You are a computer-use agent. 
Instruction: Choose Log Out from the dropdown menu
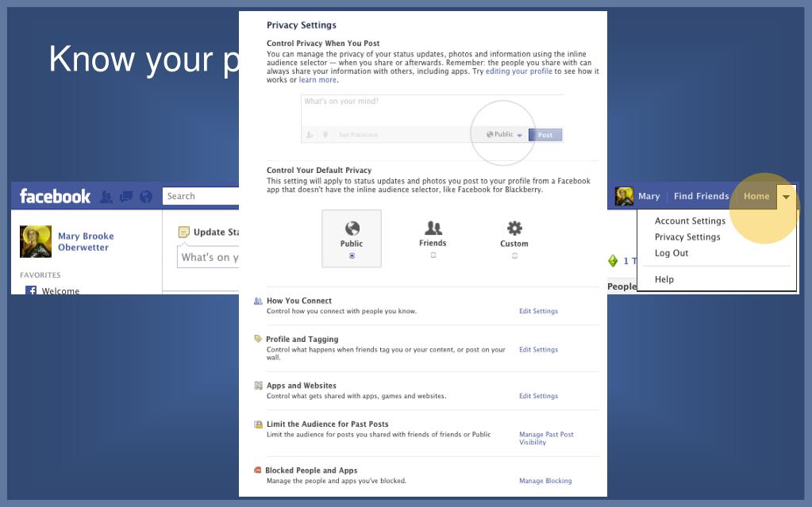(672, 253)
